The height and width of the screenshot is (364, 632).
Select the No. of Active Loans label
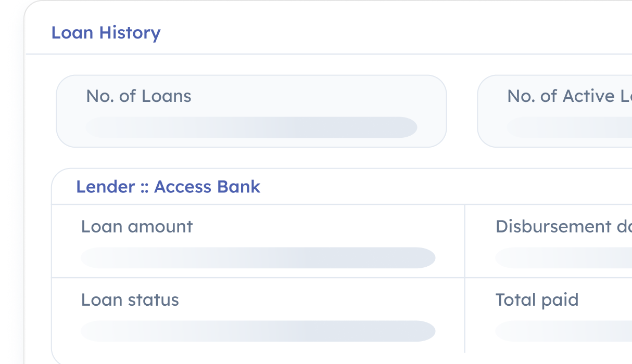[x=568, y=96]
